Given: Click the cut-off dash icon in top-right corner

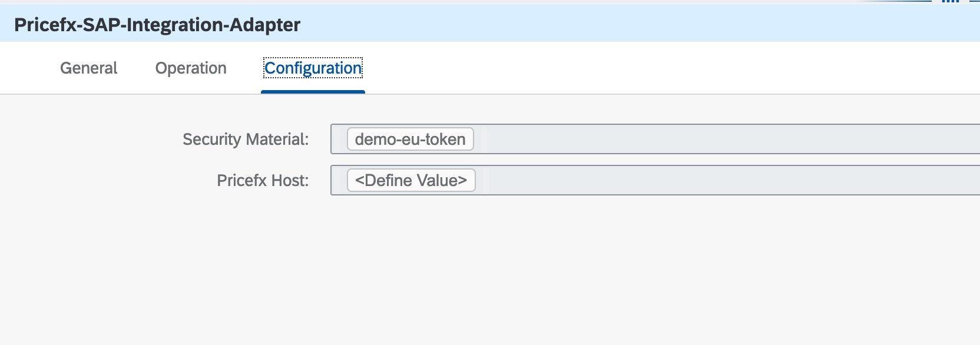Looking at the screenshot, I should (x=974, y=2).
